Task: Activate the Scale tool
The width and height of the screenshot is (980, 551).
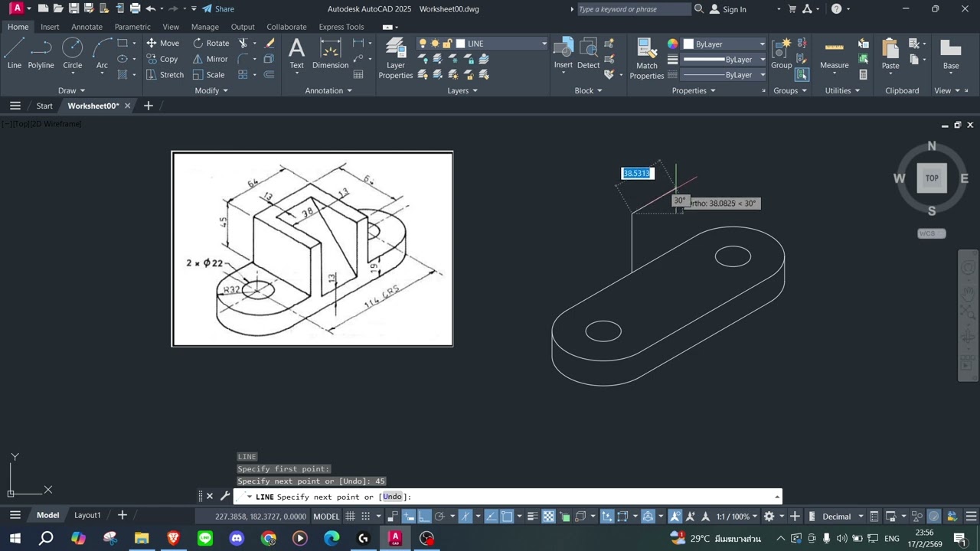Action: click(209, 75)
